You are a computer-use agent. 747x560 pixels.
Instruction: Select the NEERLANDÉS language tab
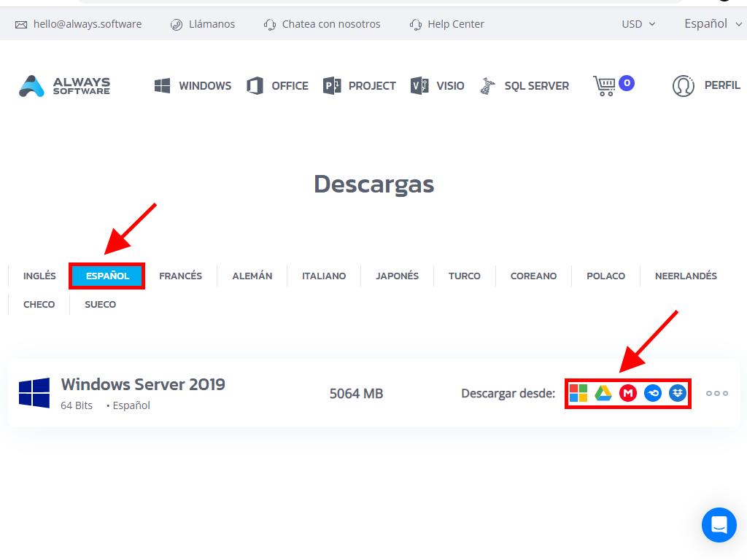(686, 276)
